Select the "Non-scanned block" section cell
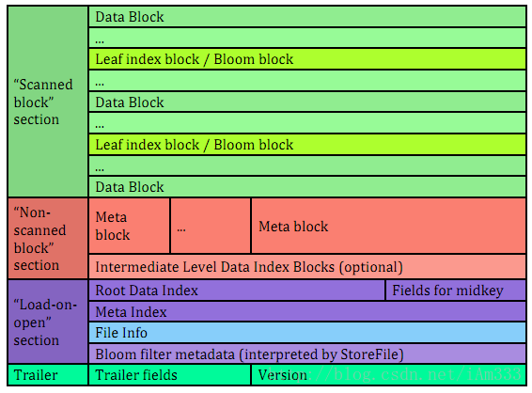The image size is (532, 393). pos(48,239)
